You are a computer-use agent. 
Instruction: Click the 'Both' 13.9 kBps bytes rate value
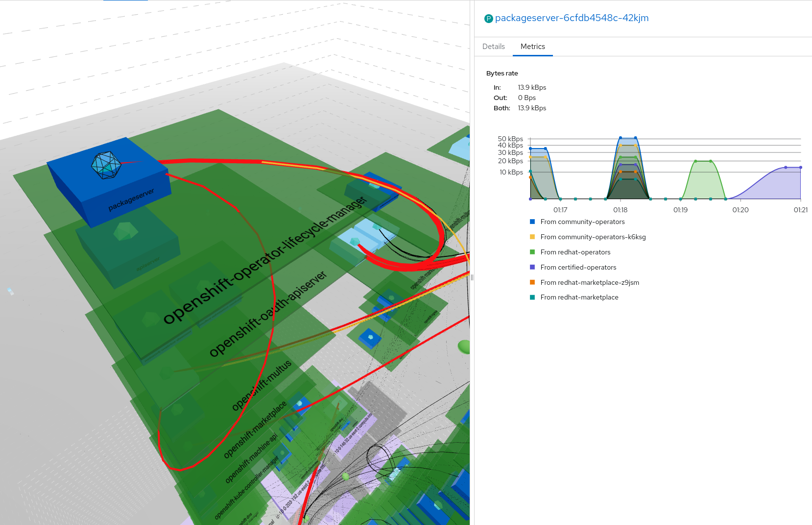532,108
